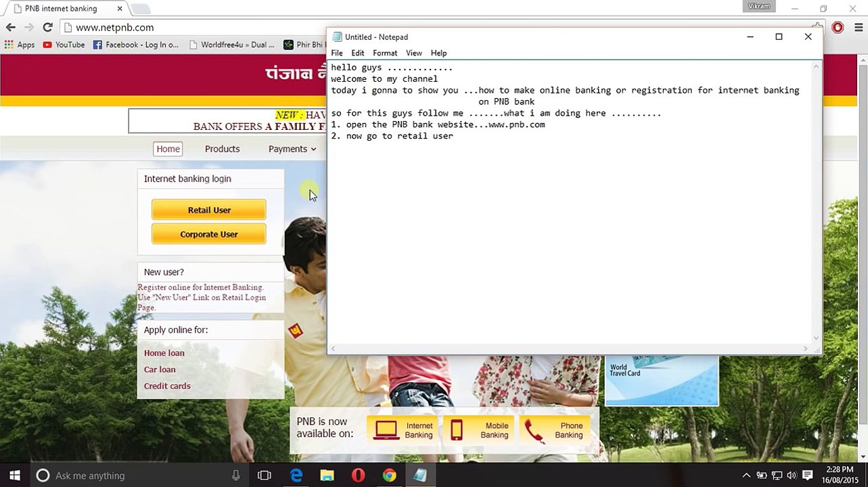Open the Facebook - Log In bookmark
The width and height of the screenshot is (868, 487).
coord(136,45)
